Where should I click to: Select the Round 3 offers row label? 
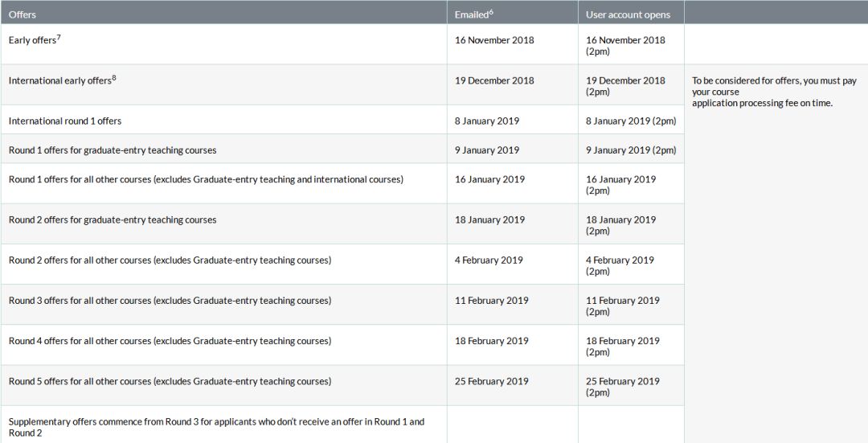click(x=170, y=301)
